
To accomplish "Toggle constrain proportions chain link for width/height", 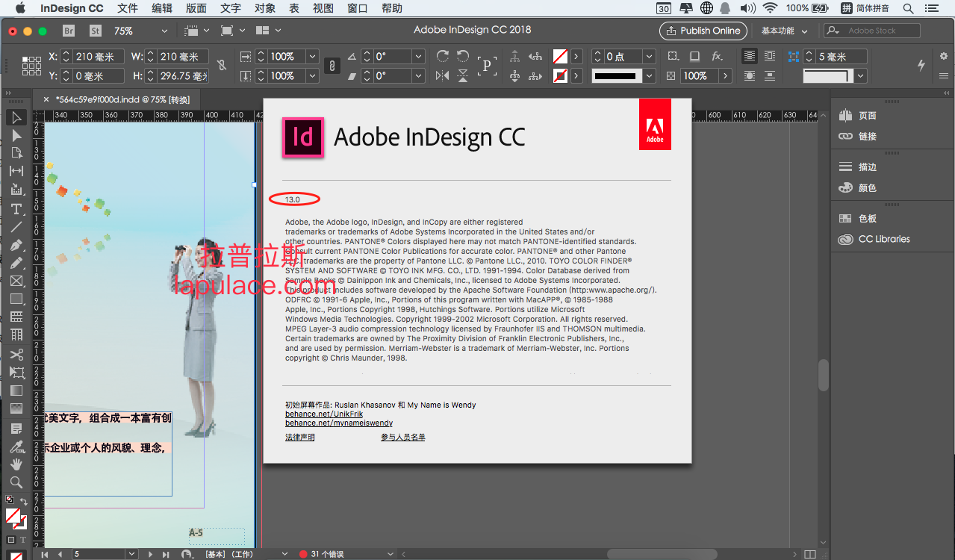I will pos(222,66).
